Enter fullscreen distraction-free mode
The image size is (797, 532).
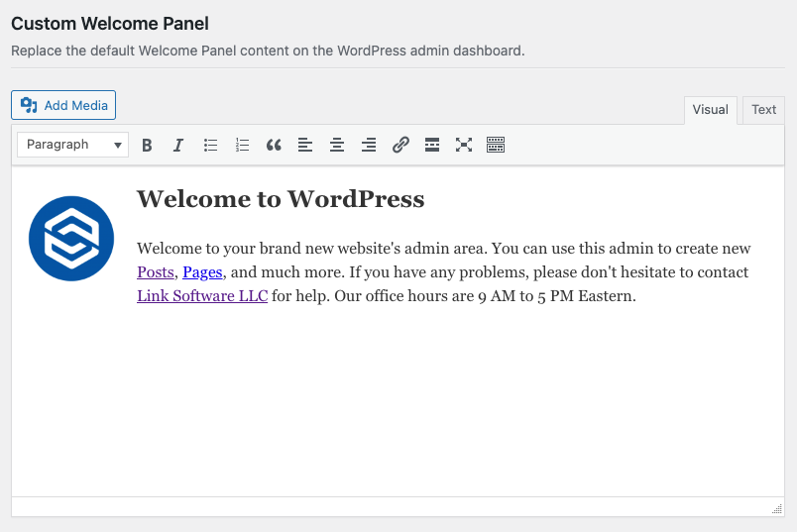coord(464,146)
